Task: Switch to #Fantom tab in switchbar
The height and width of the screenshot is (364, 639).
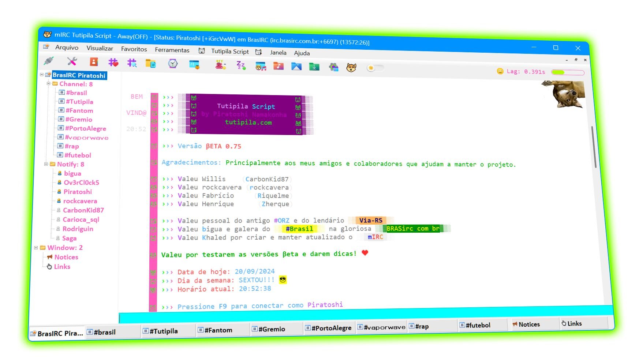Action: (223, 330)
